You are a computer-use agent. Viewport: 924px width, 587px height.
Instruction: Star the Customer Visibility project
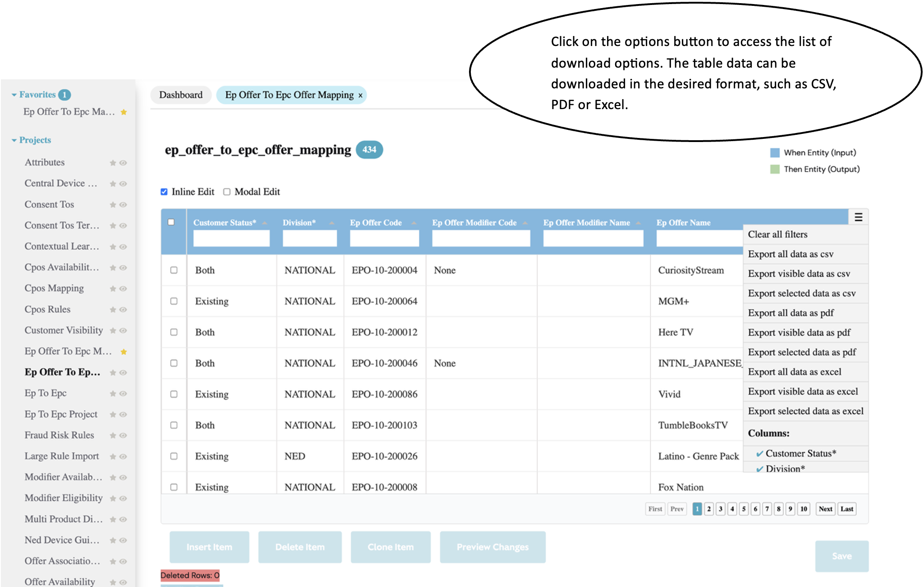(113, 330)
